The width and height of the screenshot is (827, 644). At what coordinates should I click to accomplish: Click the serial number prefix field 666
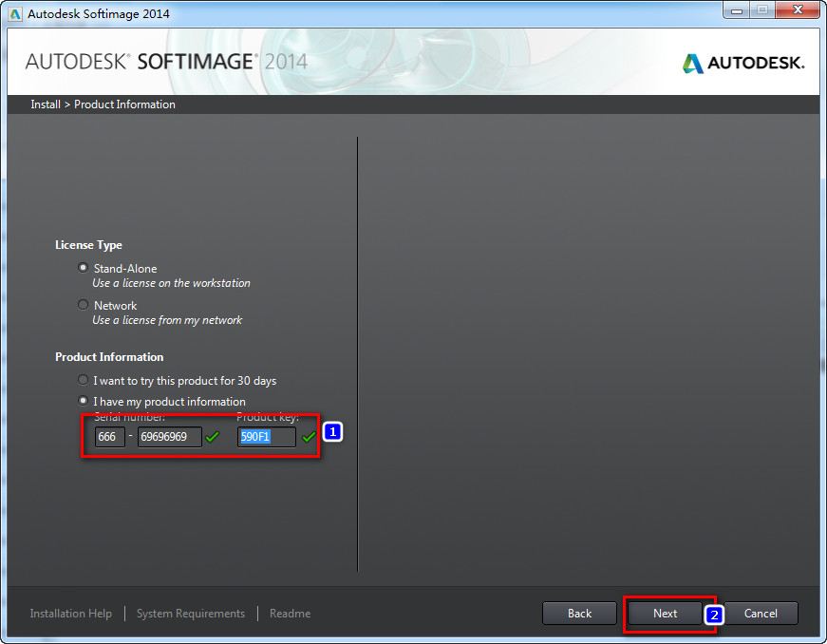tap(110, 437)
